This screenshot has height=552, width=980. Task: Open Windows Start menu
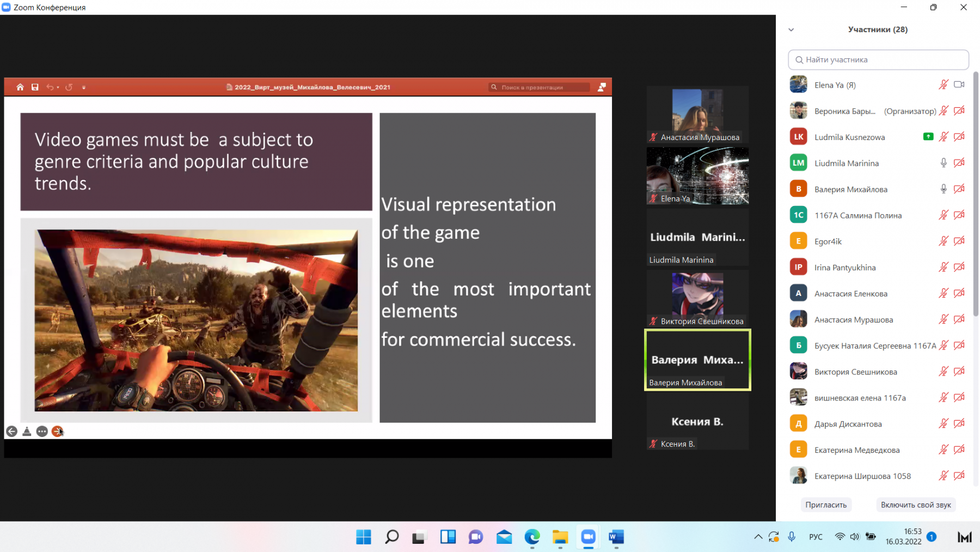coord(364,537)
